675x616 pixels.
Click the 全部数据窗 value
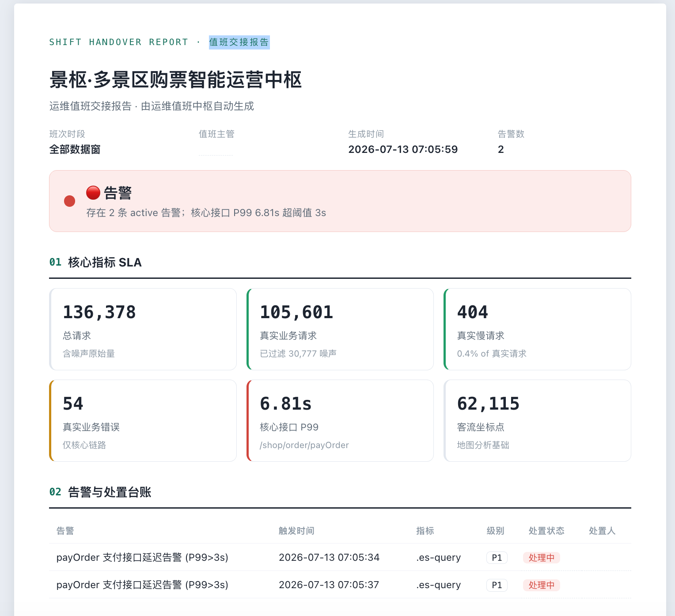click(x=75, y=149)
